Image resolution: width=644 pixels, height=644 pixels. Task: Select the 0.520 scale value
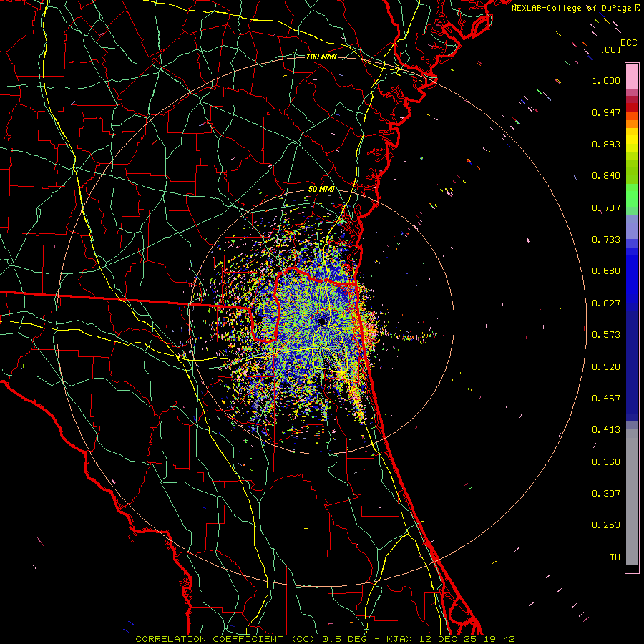[x=606, y=367]
